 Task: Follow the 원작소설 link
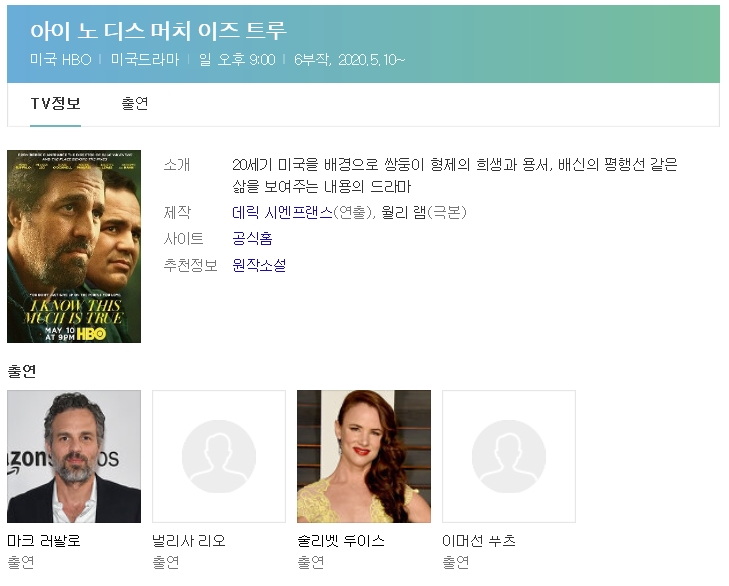[259, 265]
